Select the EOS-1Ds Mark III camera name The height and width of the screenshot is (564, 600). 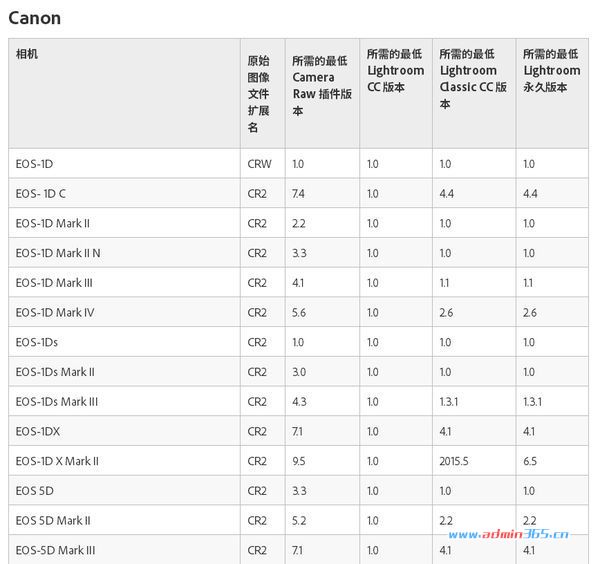57,402
